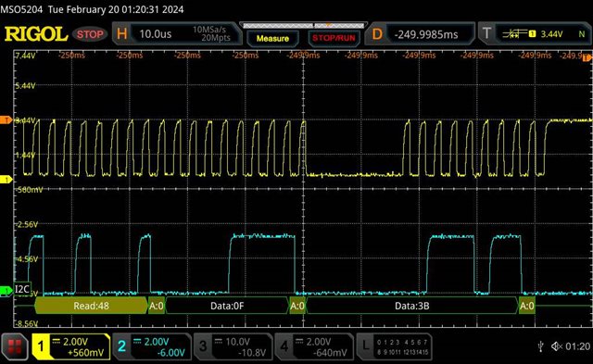This screenshot has width=593, height=364.
Task: Tap the orange H horizontal timebase icon
Action: pyautogui.click(x=121, y=34)
